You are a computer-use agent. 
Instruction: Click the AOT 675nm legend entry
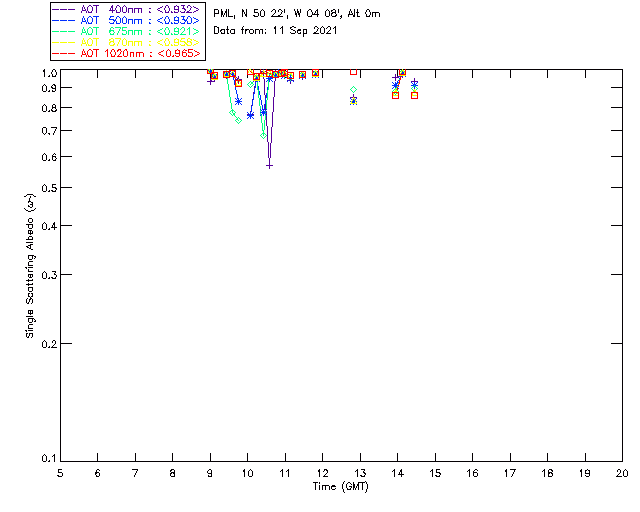127,31
